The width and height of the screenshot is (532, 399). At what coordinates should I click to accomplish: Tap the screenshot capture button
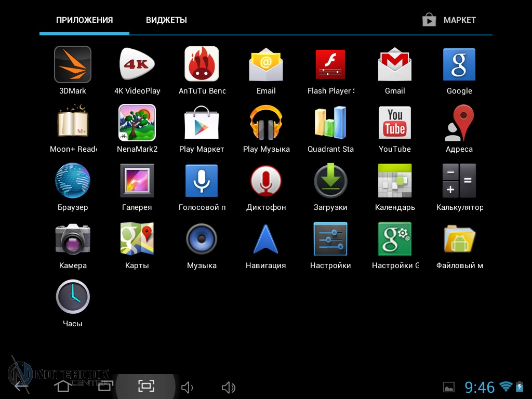point(147,386)
